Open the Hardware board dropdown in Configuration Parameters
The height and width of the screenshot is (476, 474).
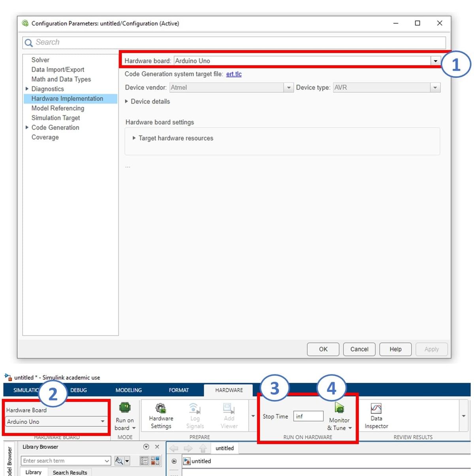(435, 61)
